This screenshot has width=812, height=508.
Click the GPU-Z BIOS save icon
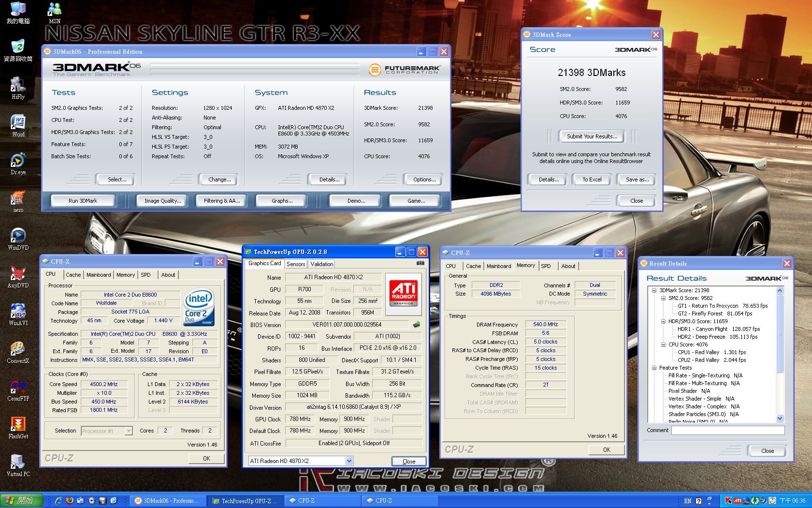pos(416,324)
